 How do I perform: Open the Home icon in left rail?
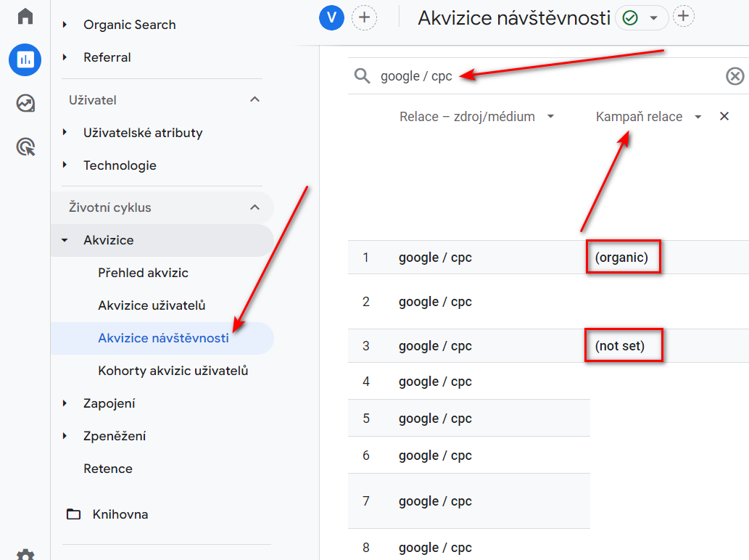(25, 16)
